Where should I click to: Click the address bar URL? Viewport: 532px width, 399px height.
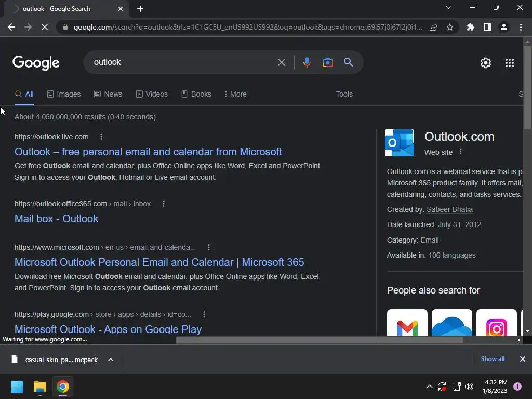[x=248, y=27]
